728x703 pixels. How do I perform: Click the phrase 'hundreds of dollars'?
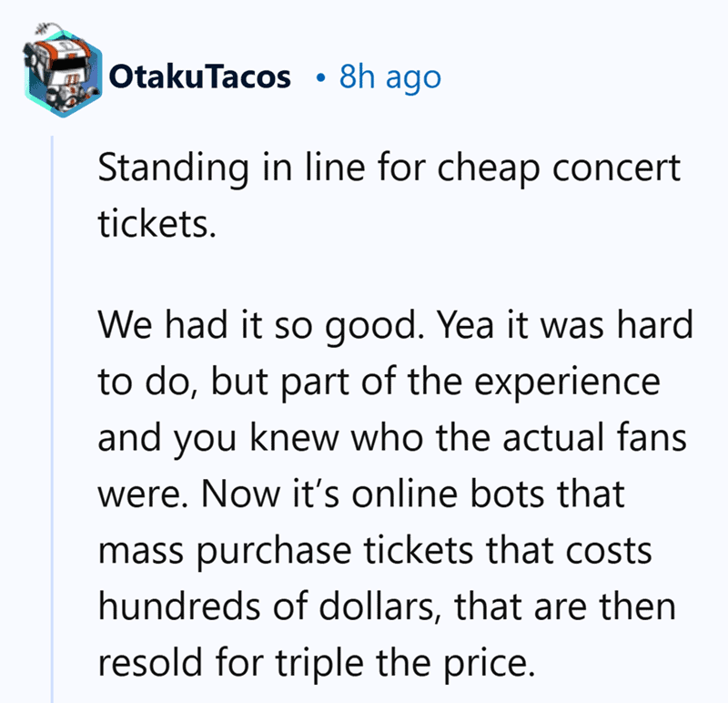click(x=266, y=606)
